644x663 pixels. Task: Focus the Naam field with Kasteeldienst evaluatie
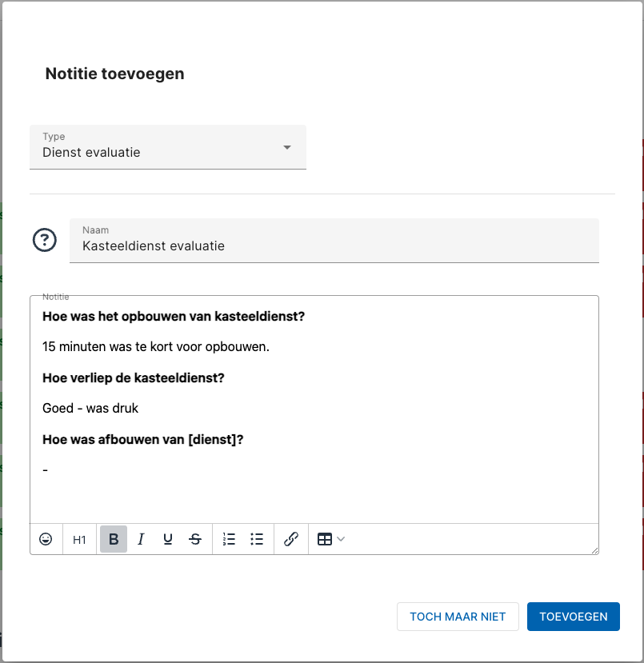point(334,241)
